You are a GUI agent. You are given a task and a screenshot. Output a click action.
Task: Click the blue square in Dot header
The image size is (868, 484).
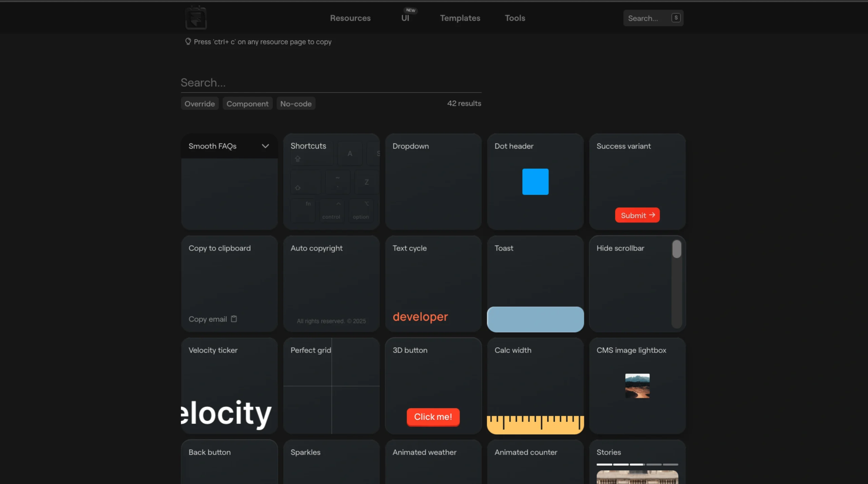(x=535, y=182)
